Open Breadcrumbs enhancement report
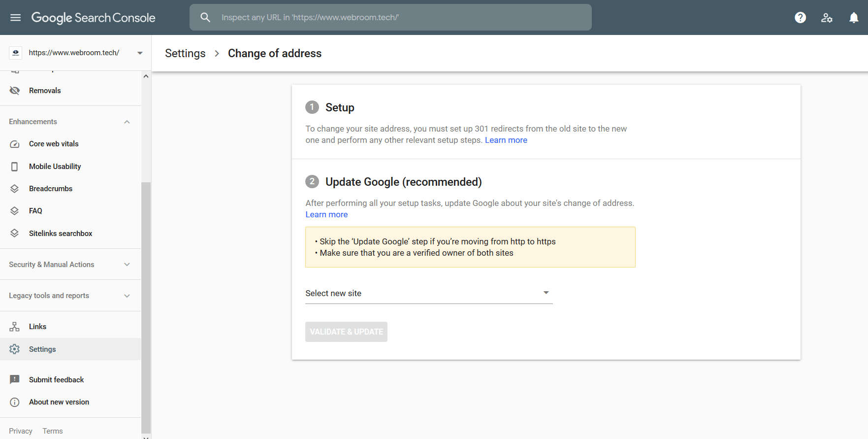The height and width of the screenshot is (439, 868). click(x=51, y=189)
